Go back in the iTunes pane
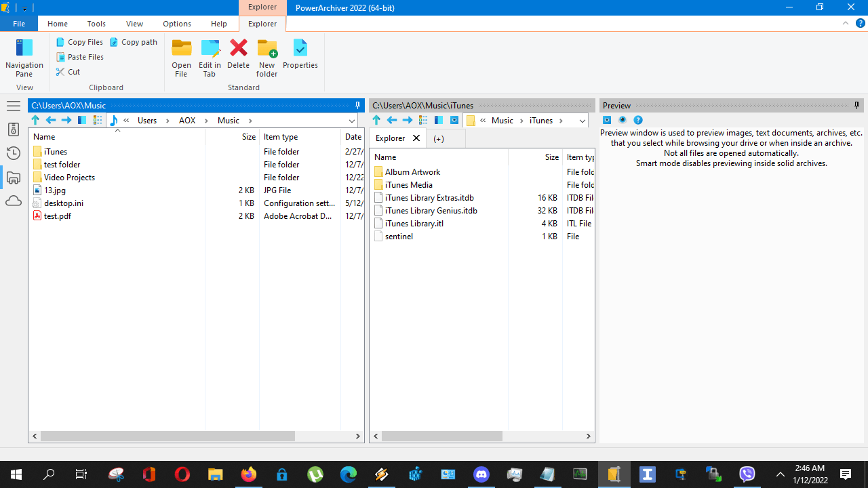 [392, 120]
